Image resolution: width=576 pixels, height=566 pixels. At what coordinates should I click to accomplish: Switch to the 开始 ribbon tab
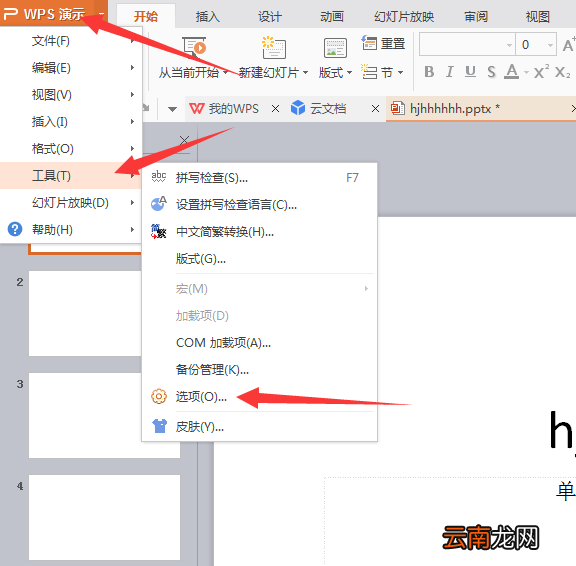point(145,17)
